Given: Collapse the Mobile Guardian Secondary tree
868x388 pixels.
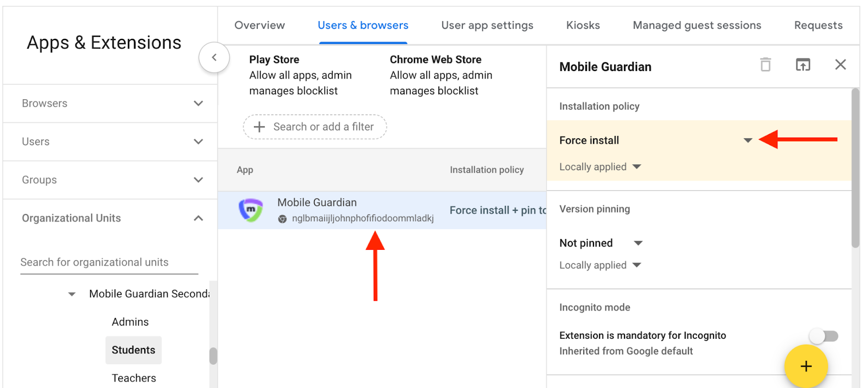Looking at the screenshot, I should pyautogui.click(x=71, y=294).
